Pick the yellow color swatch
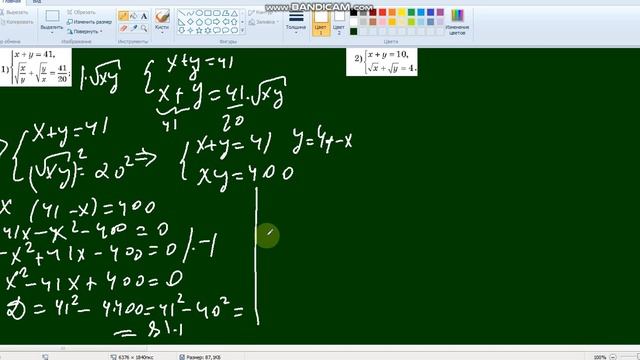Viewport: 640px width, 360px height. pos(402,13)
